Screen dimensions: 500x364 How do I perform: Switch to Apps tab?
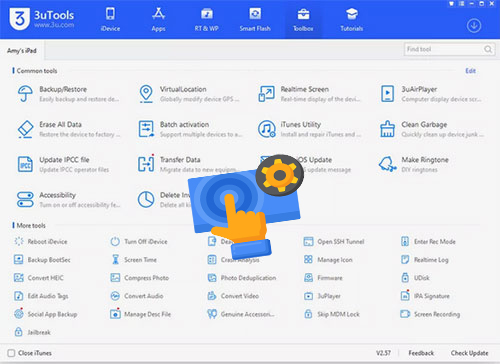[158, 19]
